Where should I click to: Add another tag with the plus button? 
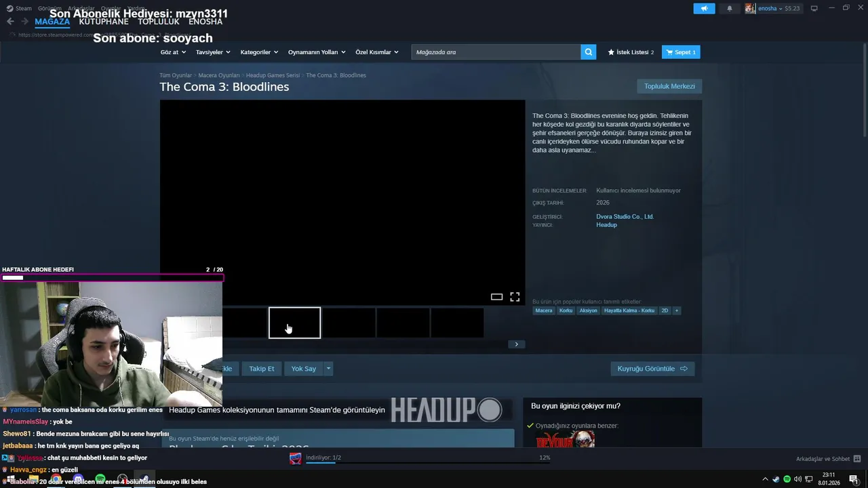pyautogui.click(x=676, y=310)
